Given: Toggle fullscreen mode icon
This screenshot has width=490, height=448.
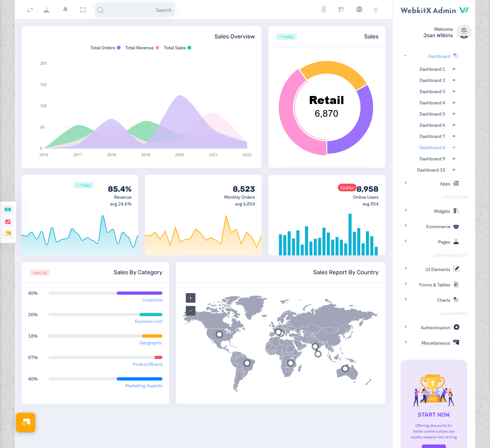Looking at the screenshot, I should pyautogui.click(x=83, y=10).
